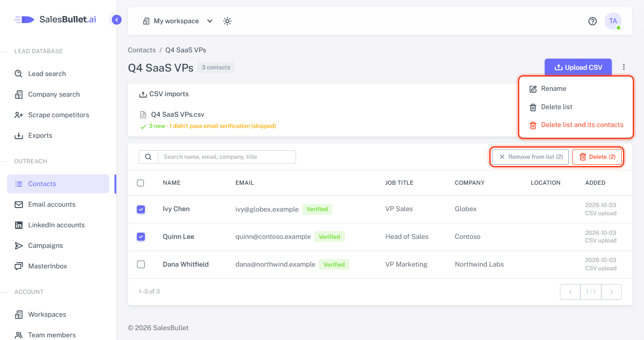
Task: Click the red Delete (2) button
Action: tap(597, 157)
